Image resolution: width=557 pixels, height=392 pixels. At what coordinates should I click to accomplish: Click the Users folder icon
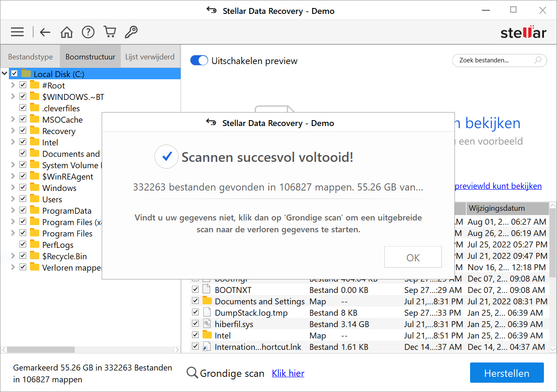[x=35, y=199]
